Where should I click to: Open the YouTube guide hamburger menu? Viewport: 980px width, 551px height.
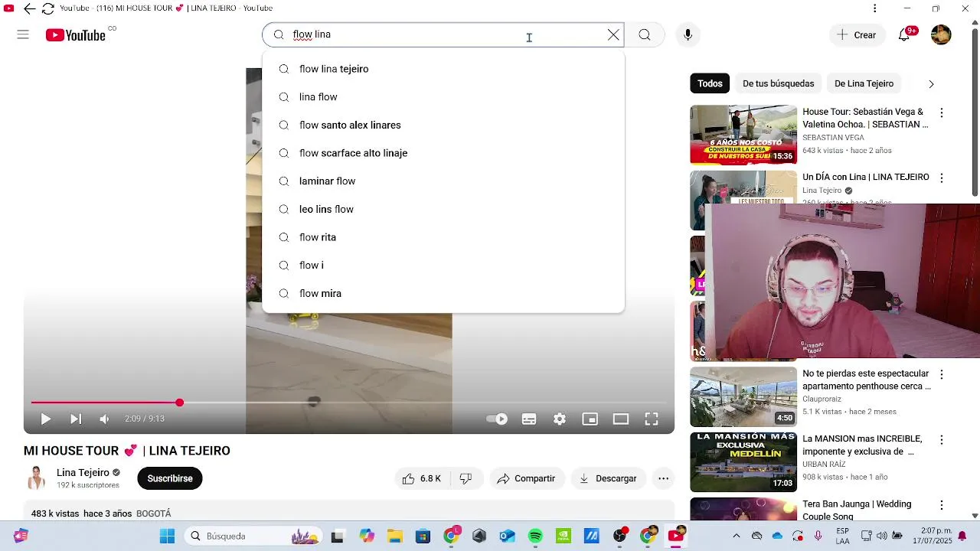pyautogui.click(x=23, y=34)
